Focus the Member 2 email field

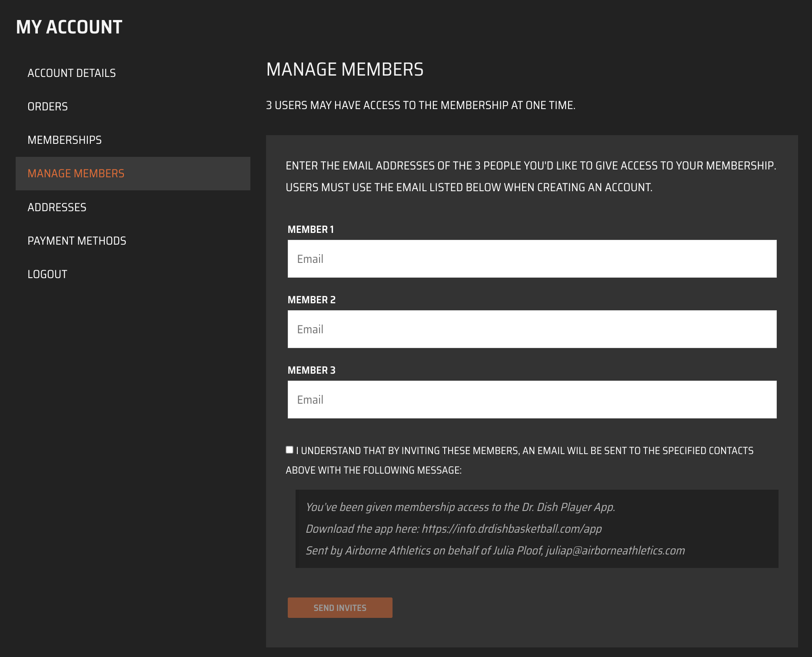click(532, 329)
